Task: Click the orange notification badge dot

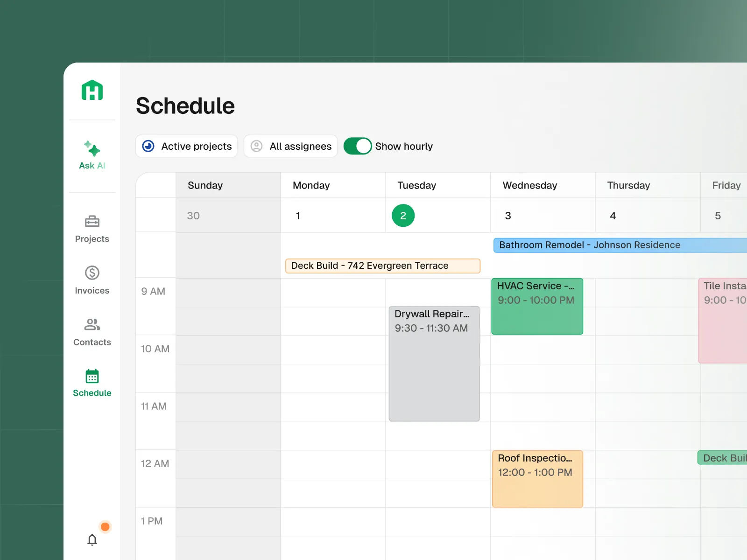Action: coord(105,527)
